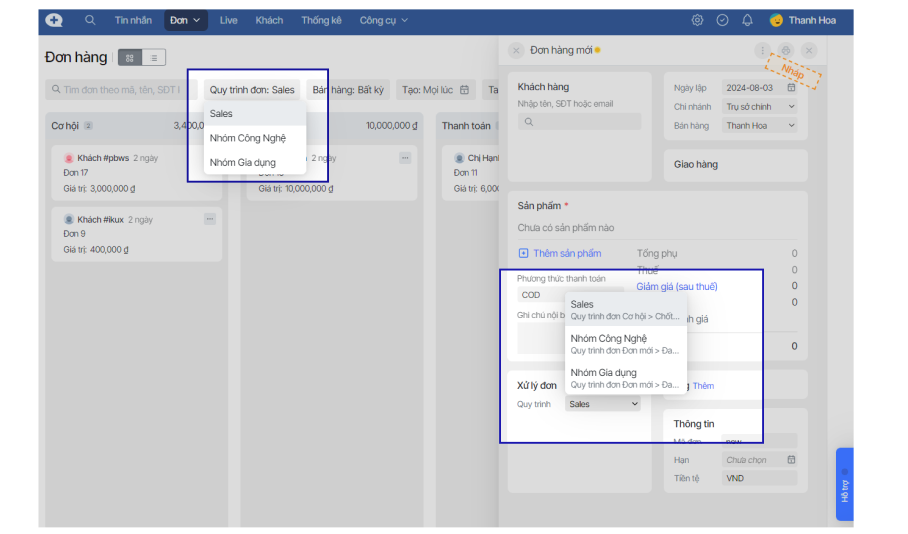
Task: Open the three-dot menu beside Đơn hàng mới
Action: click(x=763, y=50)
